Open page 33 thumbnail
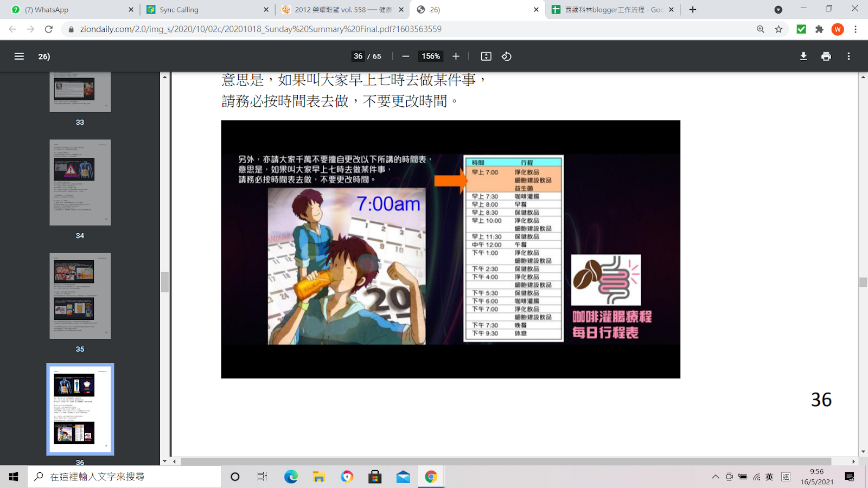This screenshot has height=488, width=868. (x=80, y=92)
